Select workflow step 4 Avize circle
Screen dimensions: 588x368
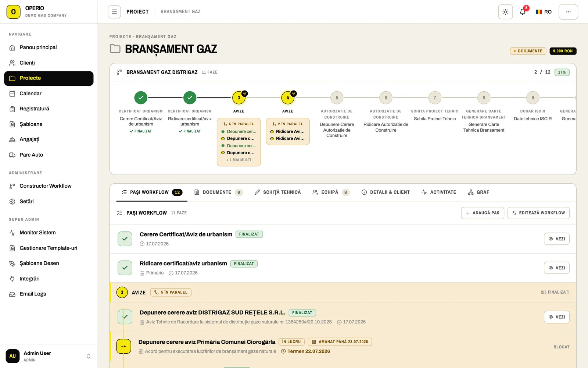pos(288,98)
